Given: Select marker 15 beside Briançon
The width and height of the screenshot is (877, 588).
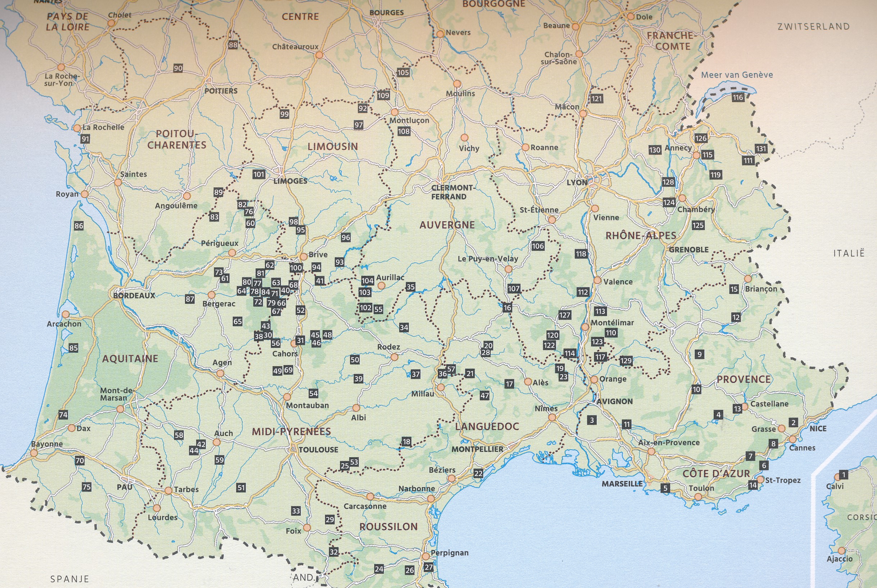Looking at the screenshot, I should [734, 289].
